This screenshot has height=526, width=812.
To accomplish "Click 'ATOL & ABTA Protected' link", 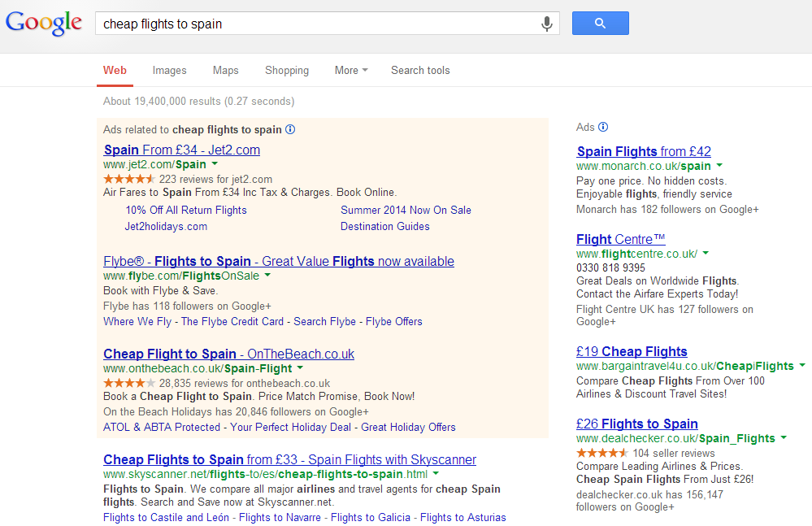I will tap(162, 427).
